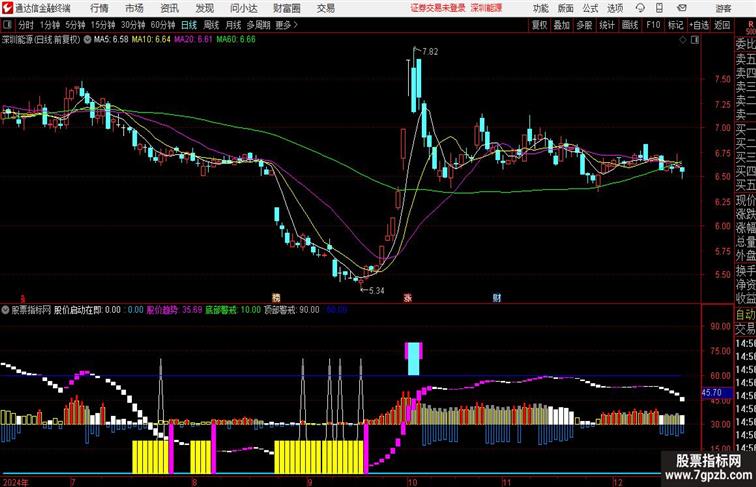Image resolution: width=756 pixels, height=487 pixels.
Task: Open the 选项 menu
Action: pos(615,8)
